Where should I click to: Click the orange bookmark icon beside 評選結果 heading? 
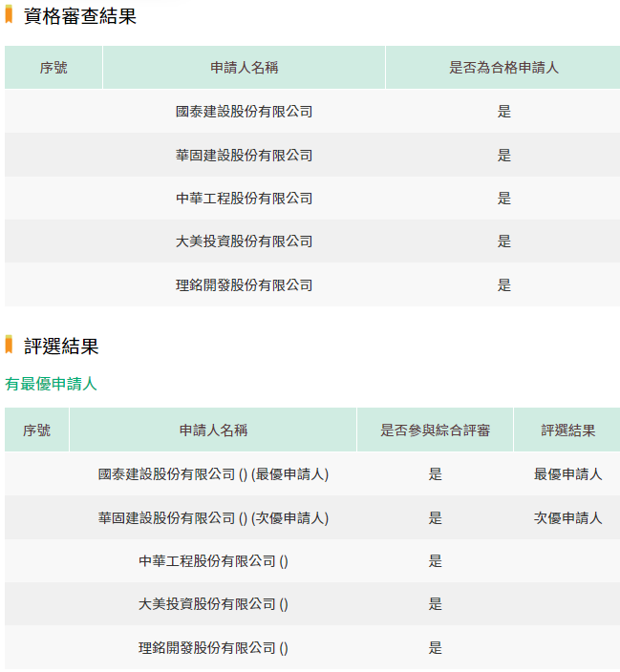coord(9,345)
